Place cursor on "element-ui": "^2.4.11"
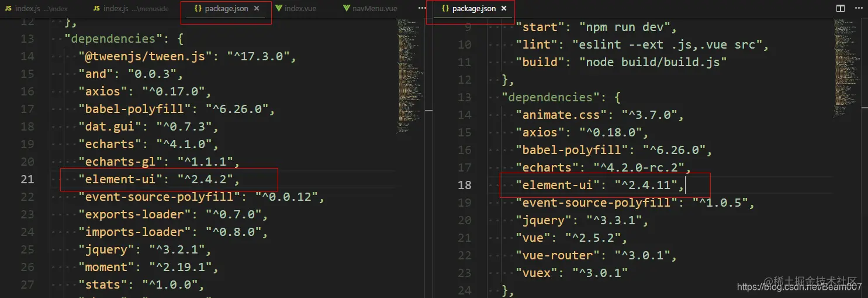Screen dimensions: 868x298 599,185
